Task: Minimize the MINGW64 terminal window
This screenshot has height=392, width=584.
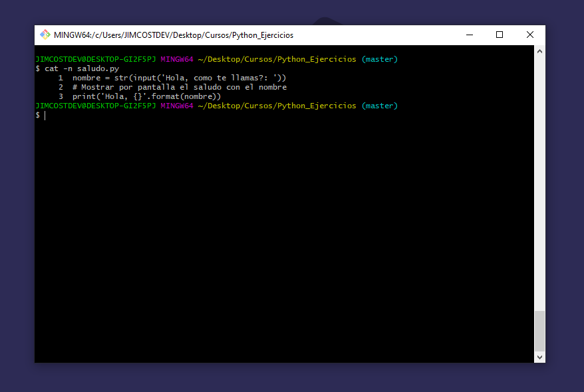Action: click(469, 35)
